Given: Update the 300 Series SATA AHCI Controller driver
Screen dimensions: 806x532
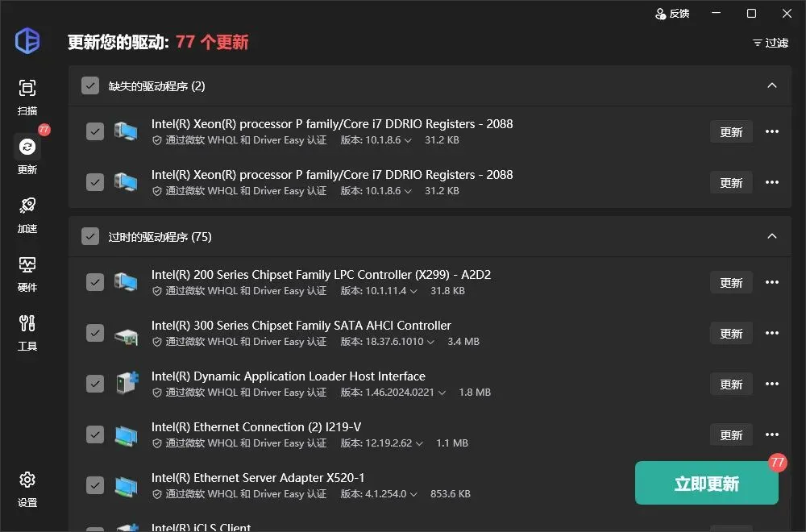Looking at the screenshot, I should point(731,334).
